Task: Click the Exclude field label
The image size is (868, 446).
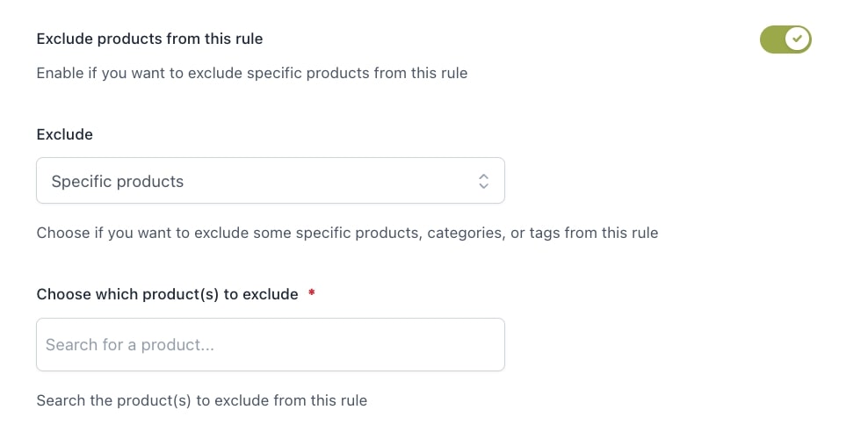Action: (x=65, y=134)
